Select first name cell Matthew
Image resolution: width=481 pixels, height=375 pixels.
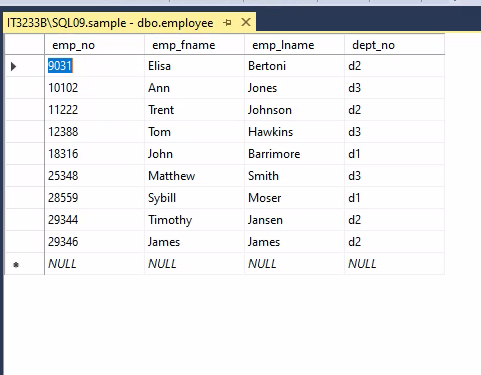(195, 176)
